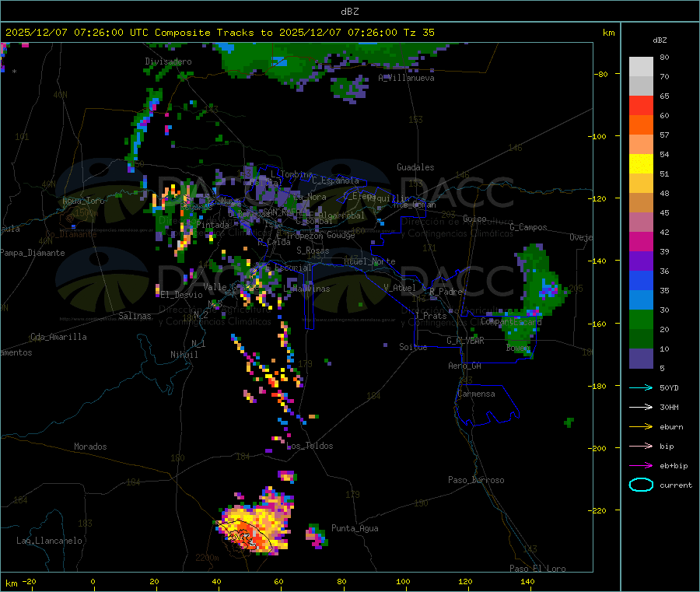Click the 'Aero_GA' map label
The image size is (700, 592).
click(x=465, y=366)
